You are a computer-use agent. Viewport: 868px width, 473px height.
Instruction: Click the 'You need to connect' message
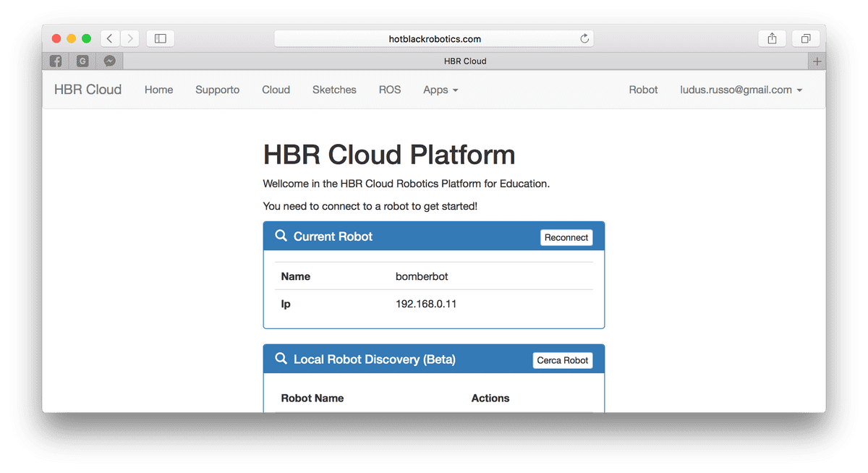coord(370,206)
